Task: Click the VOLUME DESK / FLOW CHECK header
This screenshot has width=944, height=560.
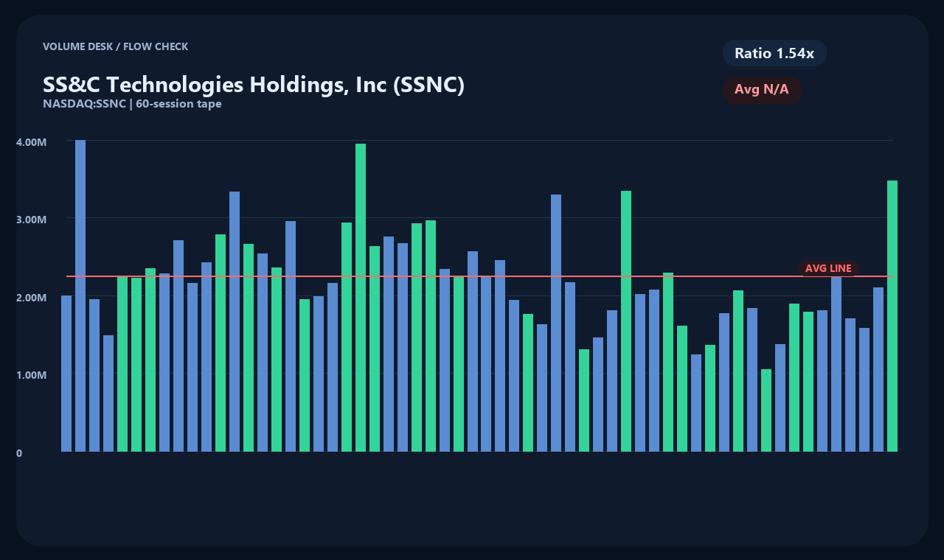Action: tap(115, 46)
